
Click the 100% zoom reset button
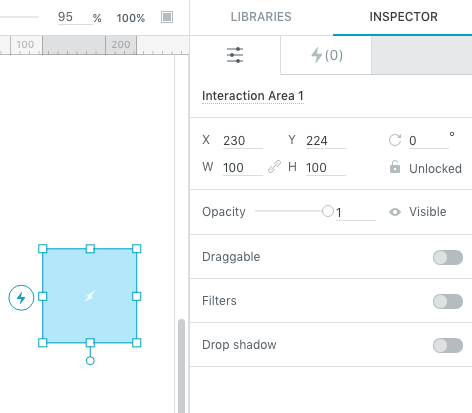click(131, 18)
